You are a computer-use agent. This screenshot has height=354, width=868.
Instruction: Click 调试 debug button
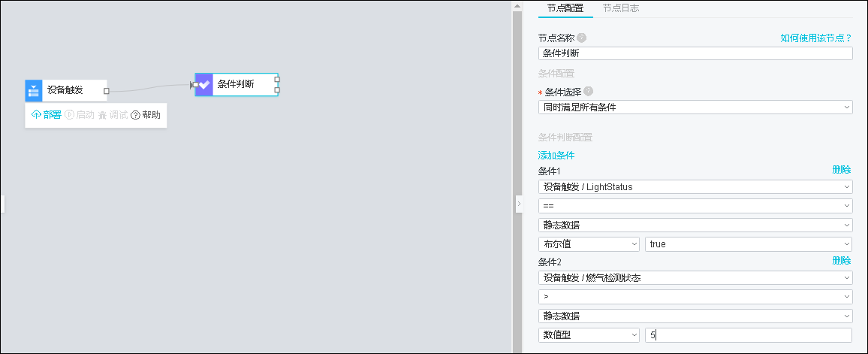click(113, 115)
